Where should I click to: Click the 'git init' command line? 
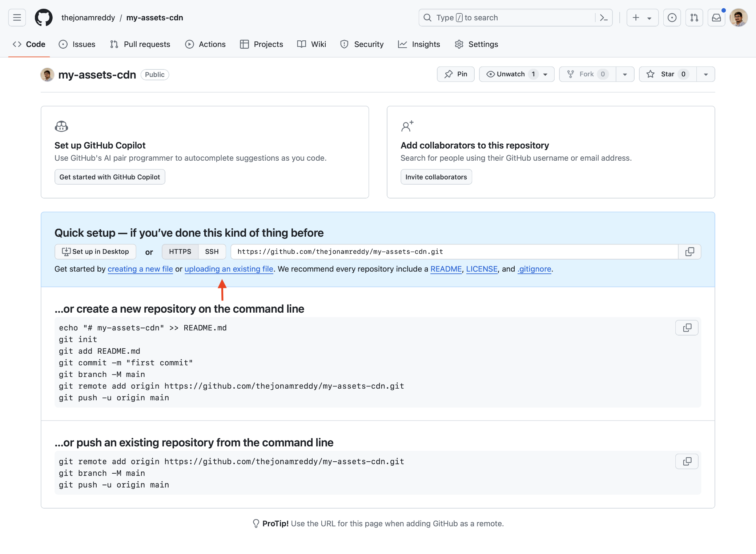pyautogui.click(x=78, y=340)
